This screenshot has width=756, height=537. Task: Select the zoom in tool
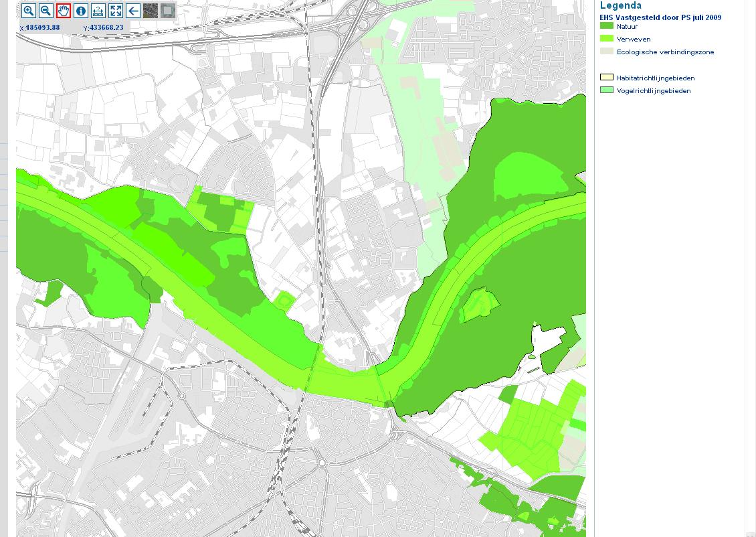pyautogui.click(x=29, y=11)
